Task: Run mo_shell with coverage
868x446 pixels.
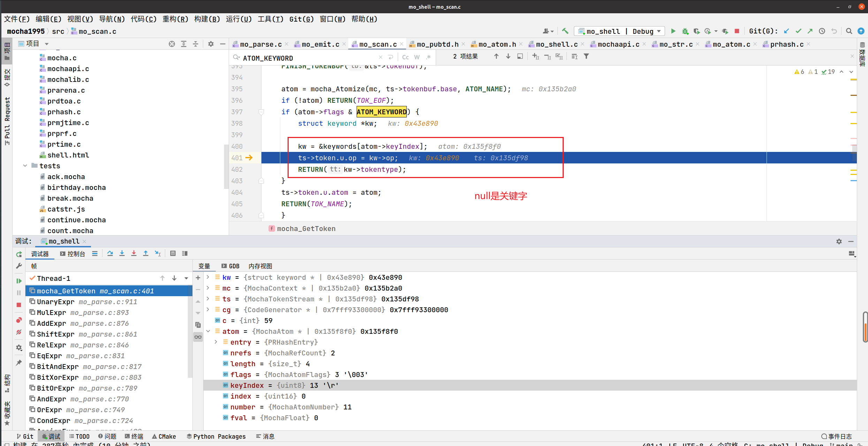Action: [696, 31]
